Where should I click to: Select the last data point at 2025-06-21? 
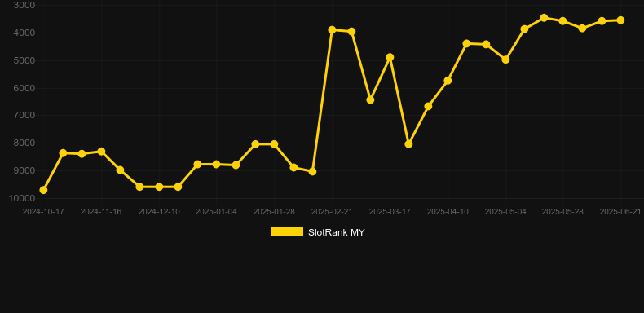(x=620, y=20)
